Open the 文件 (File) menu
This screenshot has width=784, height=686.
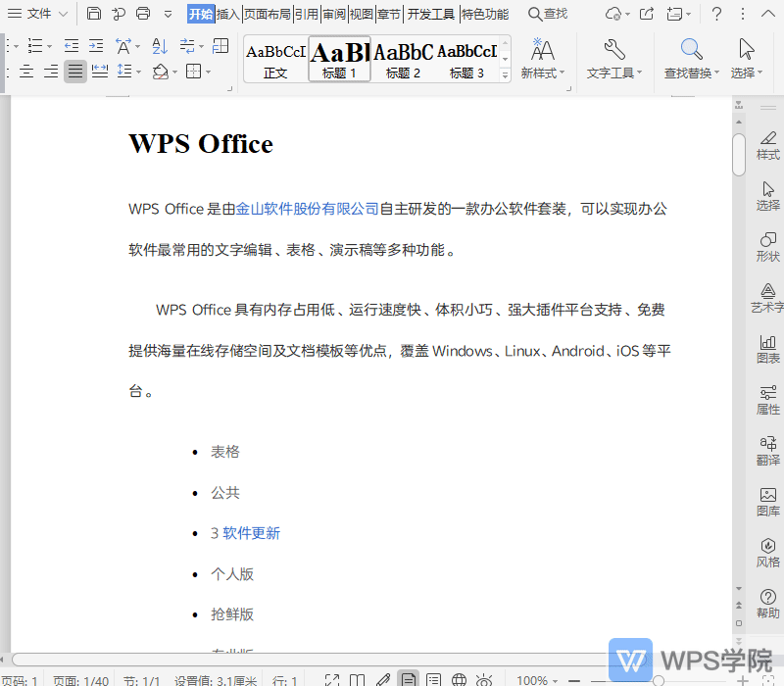pyautogui.click(x=35, y=13)
